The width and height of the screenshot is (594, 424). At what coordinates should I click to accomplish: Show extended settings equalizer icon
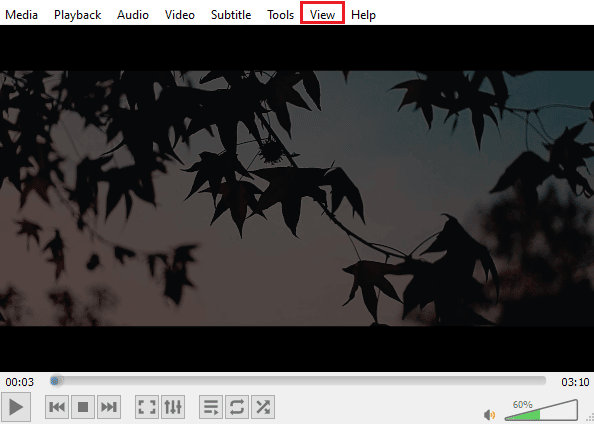(173, 407)
